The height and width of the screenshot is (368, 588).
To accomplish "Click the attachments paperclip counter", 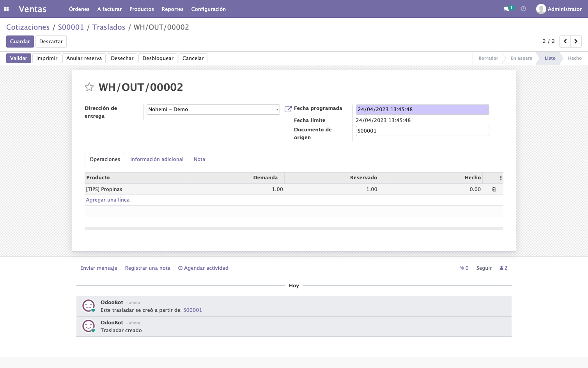I will pos(464,268).
